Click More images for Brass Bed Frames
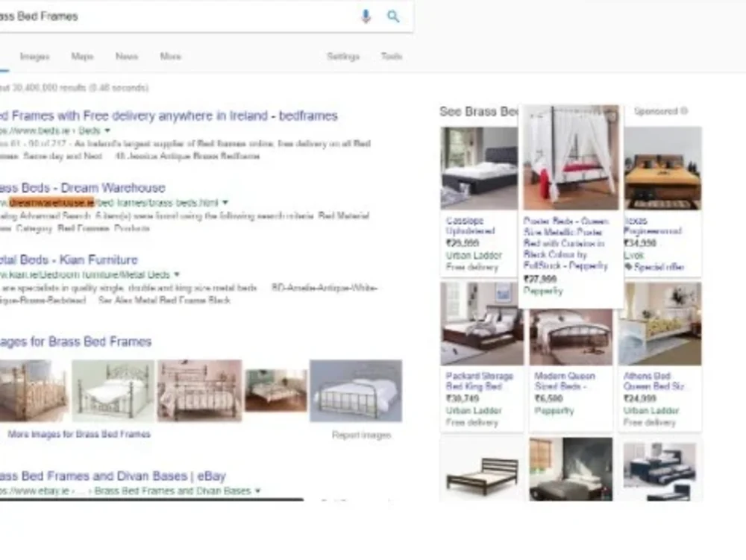This screenshot has width=746, height=560. [79, 434]
